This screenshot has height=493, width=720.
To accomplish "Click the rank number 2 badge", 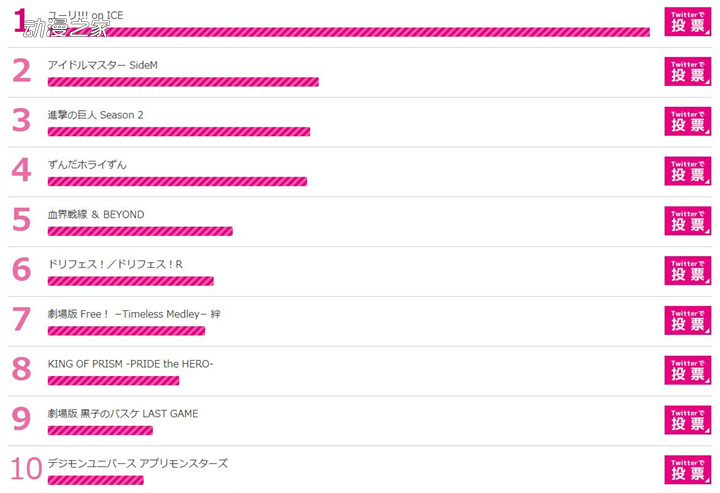I will click(22, 71).
